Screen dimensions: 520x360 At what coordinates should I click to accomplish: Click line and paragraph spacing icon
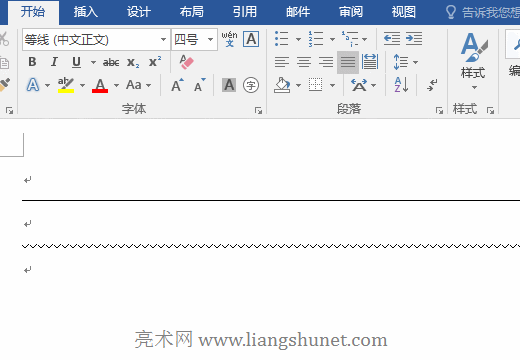coord(401,62)
